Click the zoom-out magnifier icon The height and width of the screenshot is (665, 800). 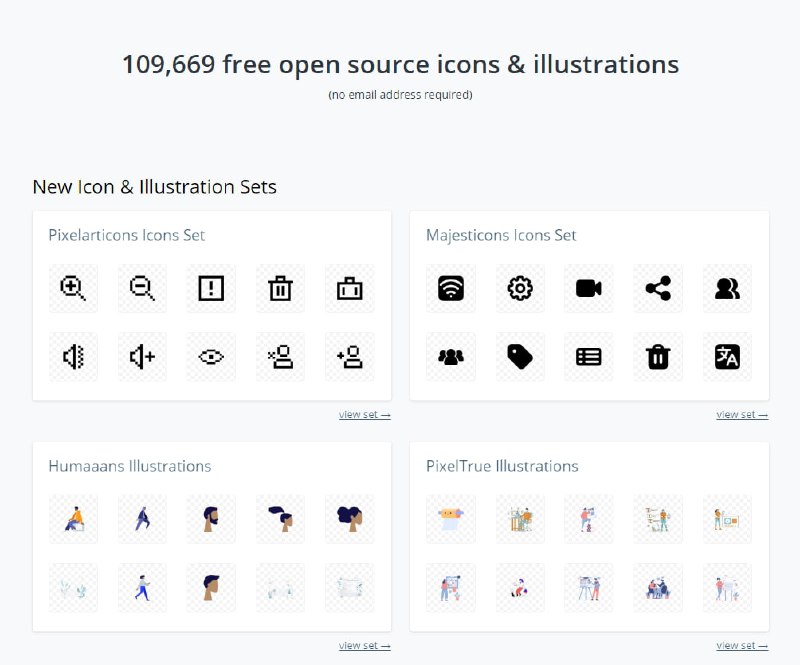coord(142,288)
